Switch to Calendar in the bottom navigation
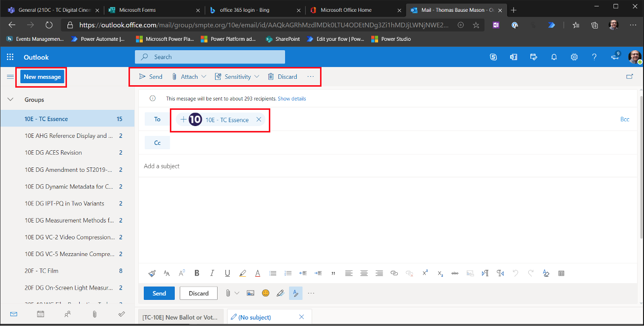 point(40,314)
